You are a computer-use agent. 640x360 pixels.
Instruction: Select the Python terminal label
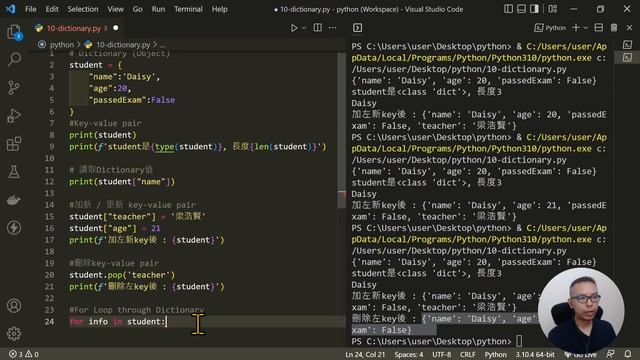tap(550, 28)
